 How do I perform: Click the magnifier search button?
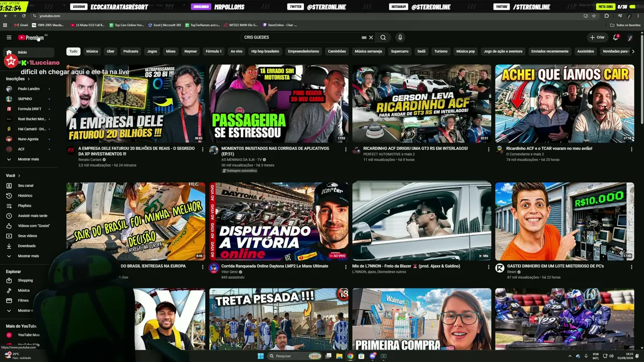383,38
